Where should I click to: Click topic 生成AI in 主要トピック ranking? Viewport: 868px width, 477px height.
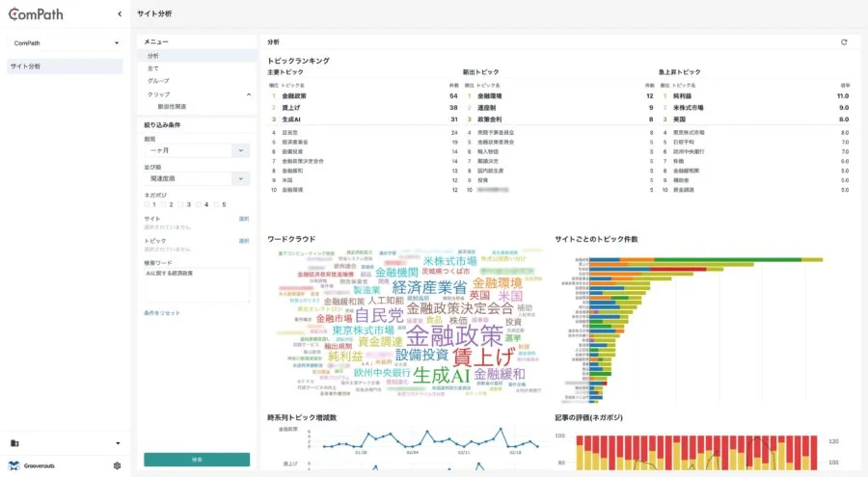291,119
